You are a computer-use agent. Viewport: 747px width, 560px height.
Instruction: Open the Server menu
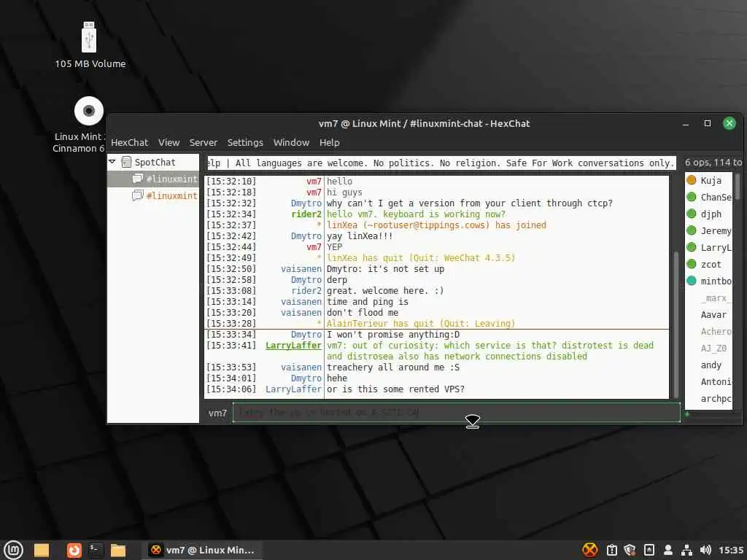[203, 142]
